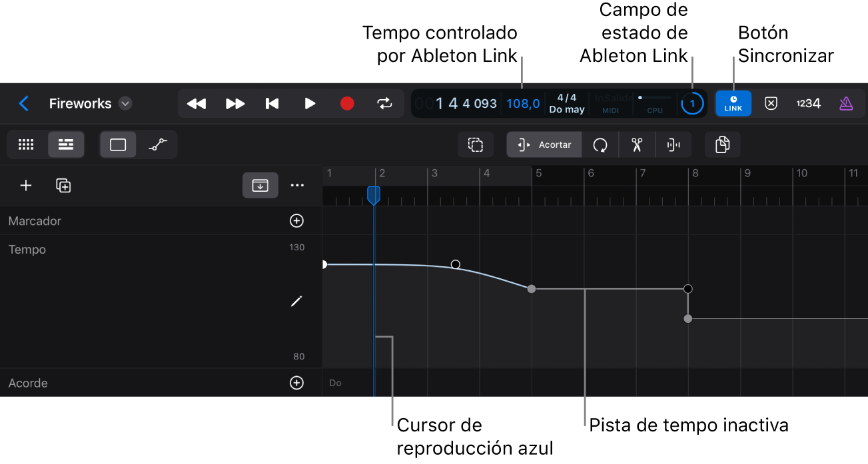This screenshot has width=868, height=464.
Task: Add a new track with plus icon
Action: pos(26,185)
